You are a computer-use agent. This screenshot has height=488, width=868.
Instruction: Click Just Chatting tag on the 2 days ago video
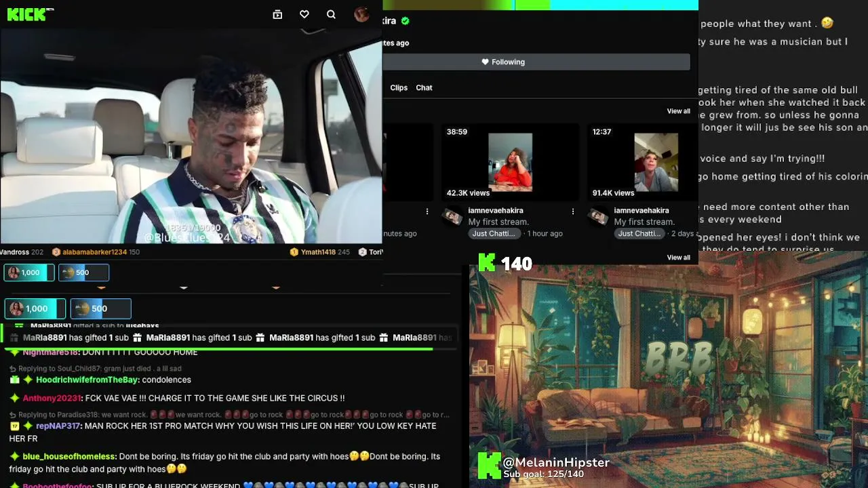pyautogui.click(x=639, y=234)
